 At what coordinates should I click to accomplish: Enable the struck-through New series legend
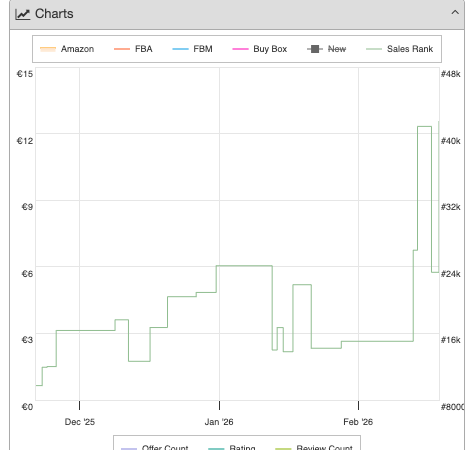point(327,49)
